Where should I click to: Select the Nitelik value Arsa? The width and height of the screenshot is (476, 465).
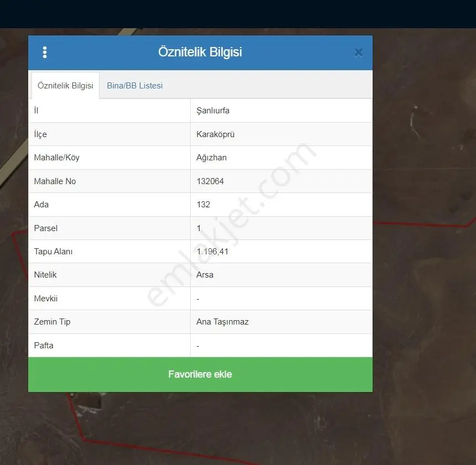(205, 275)
